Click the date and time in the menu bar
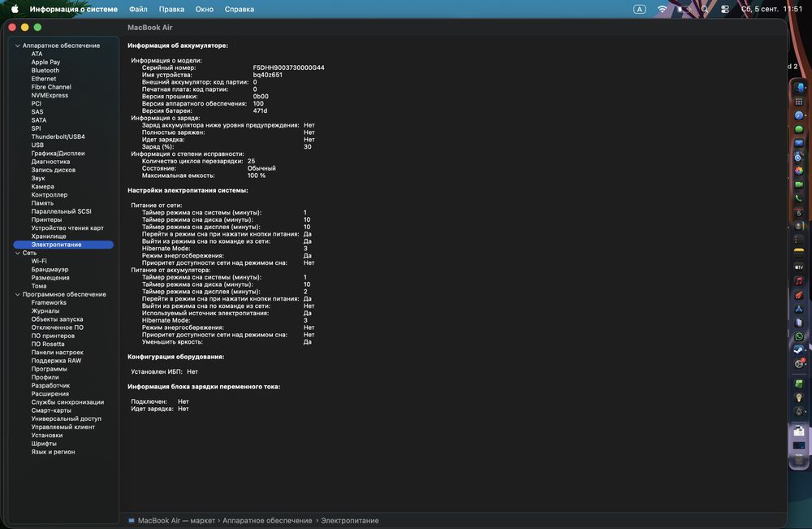 pyautogui.click(x=771, y=9)
